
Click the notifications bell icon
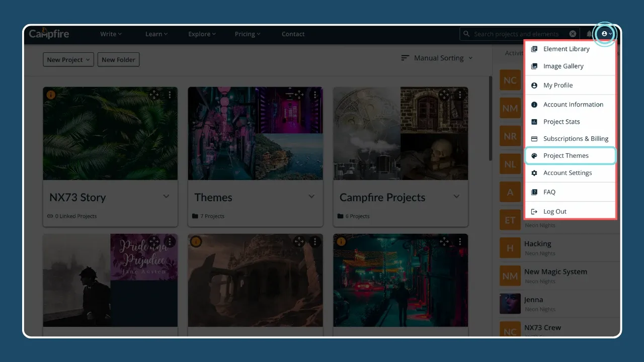click(590, 34)
